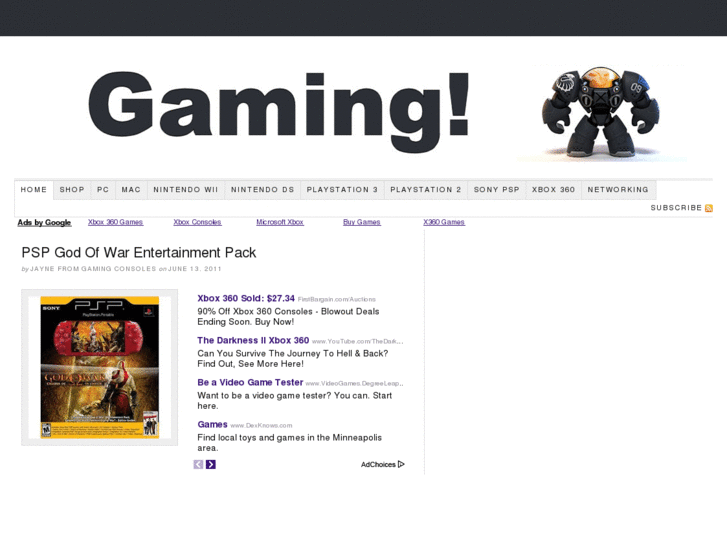
Task: Open the Games DexKnows ad
Action: [x=212, y=424]
